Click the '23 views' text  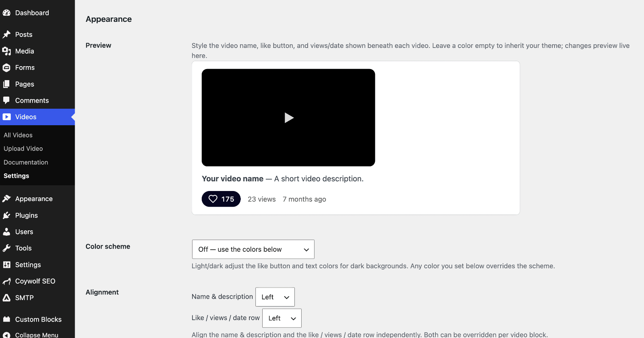coord(262,199)
